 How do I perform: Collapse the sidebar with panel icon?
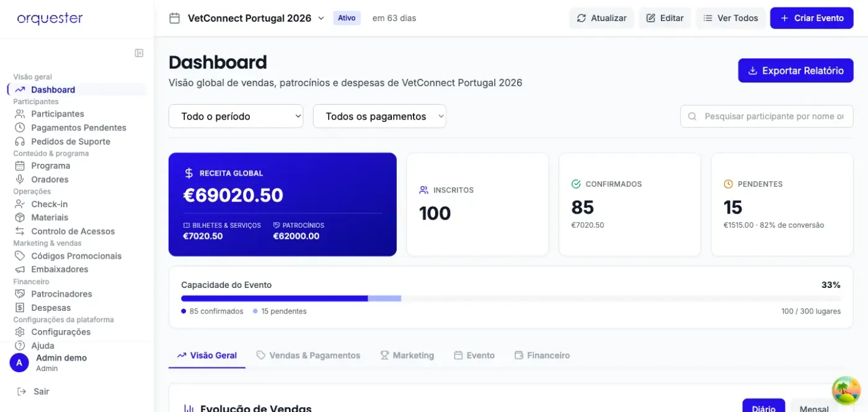(139, 53)
